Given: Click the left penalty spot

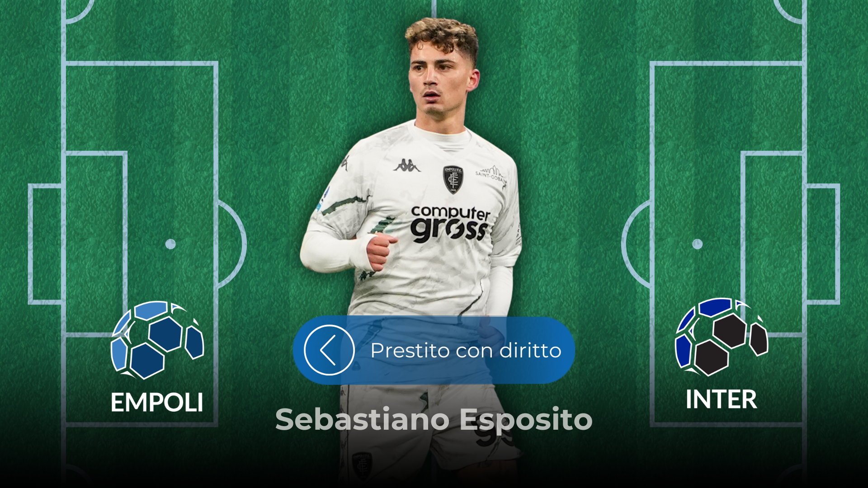Looking at the screenshot, I should pos(170,244).
